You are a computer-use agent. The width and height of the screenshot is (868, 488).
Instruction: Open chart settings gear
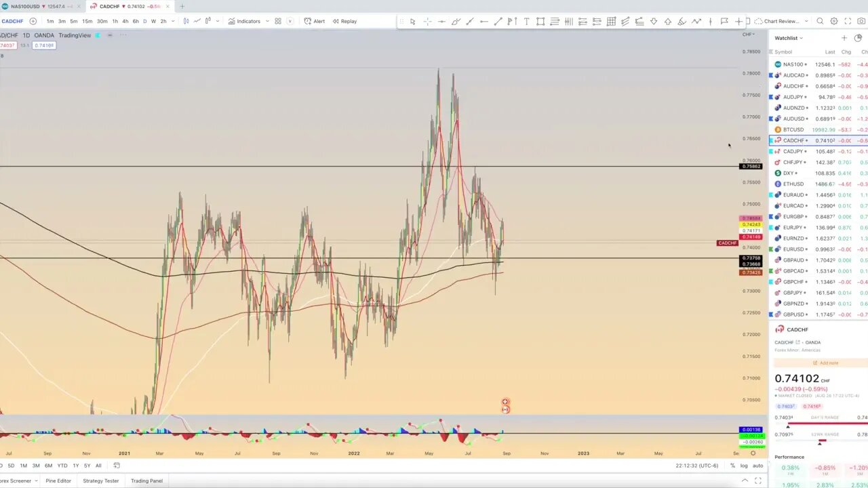coord(834,21)
